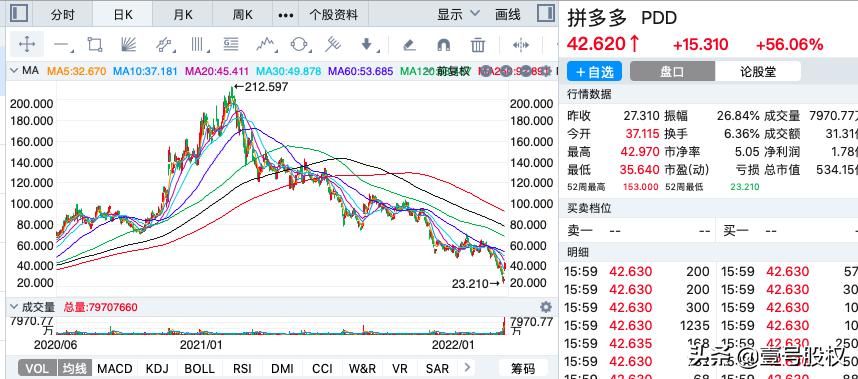Switch to 盘口 order book tab
The width and height of the screenshot is (858, 379).
point(672,72)
